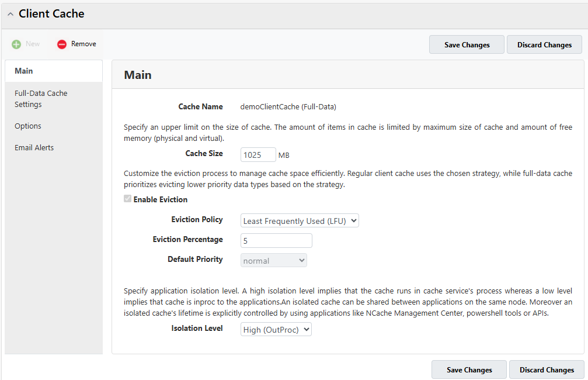This screenshot has height=380, width=588.
Task: Click the Cache Size label
Action: tap(204, 153)
